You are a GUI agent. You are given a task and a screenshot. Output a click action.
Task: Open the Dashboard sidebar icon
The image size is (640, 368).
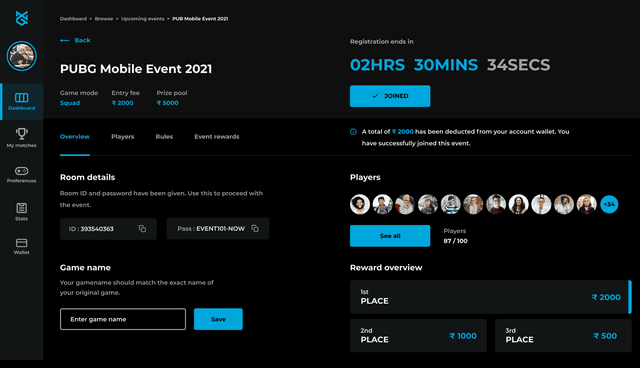click(x=22, y=98)
